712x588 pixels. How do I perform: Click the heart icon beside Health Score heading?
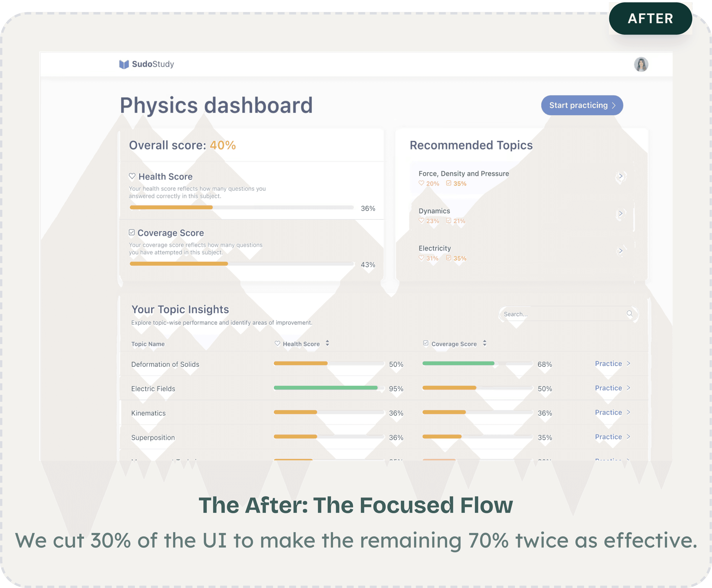click(x=132, y=176)
